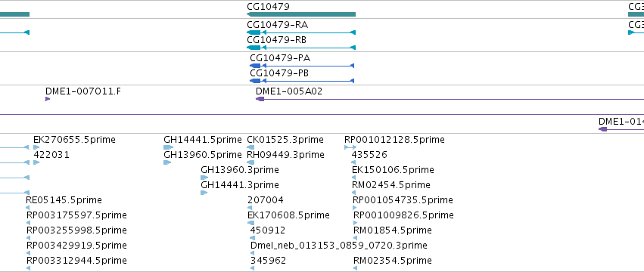The image size is (644, 272).
Task: Select the CK01525.3prime EST block
Action: (250, 147)
